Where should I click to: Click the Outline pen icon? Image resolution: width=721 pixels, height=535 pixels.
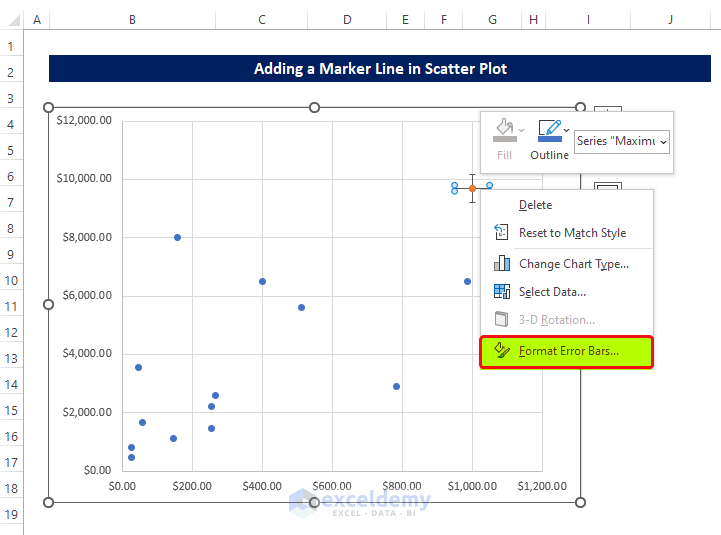pyautogui.click(x=548, y=130)
